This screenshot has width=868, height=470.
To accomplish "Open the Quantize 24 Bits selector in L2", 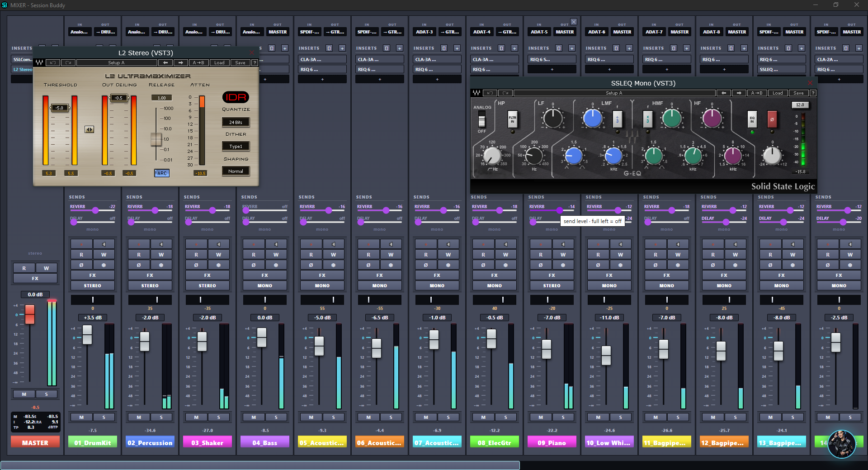I will click(236, 122).
